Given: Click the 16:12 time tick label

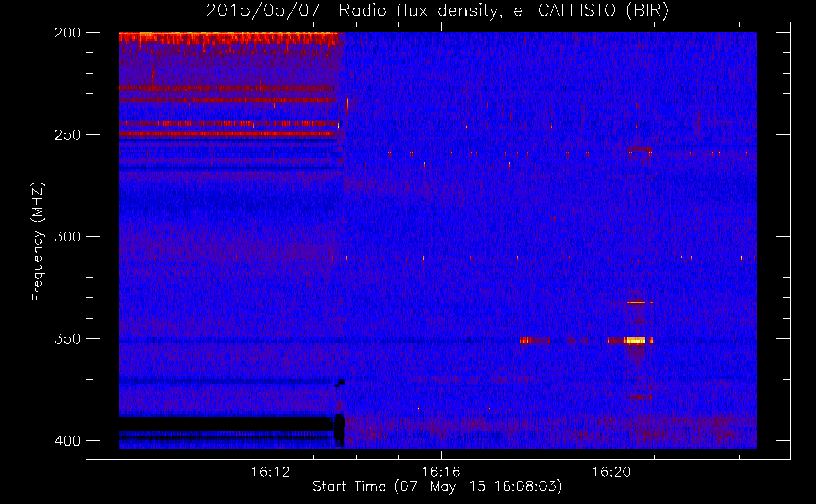Looking at the screenshot, I should pos(271,472).
